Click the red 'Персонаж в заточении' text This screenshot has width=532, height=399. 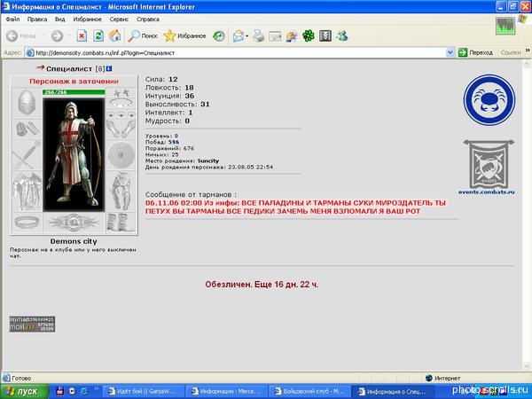pyautogui.click(x=74, y=82)
